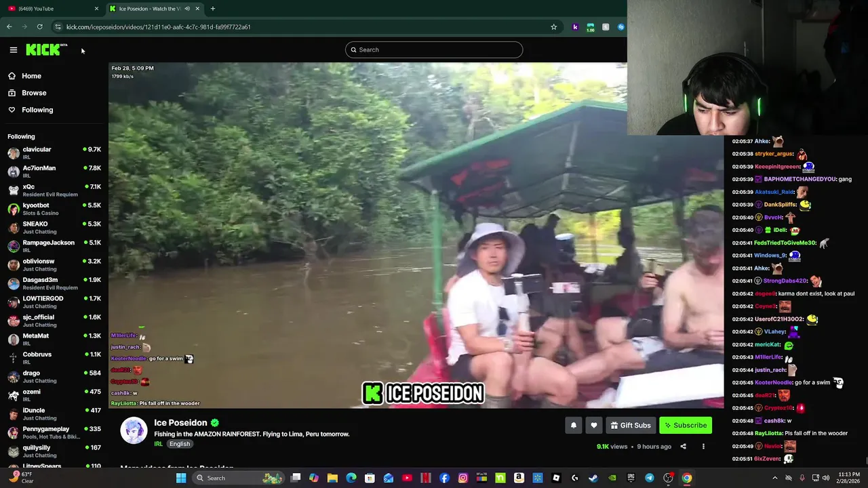Select oblivionsw in Following list

(x=54, y=264)
